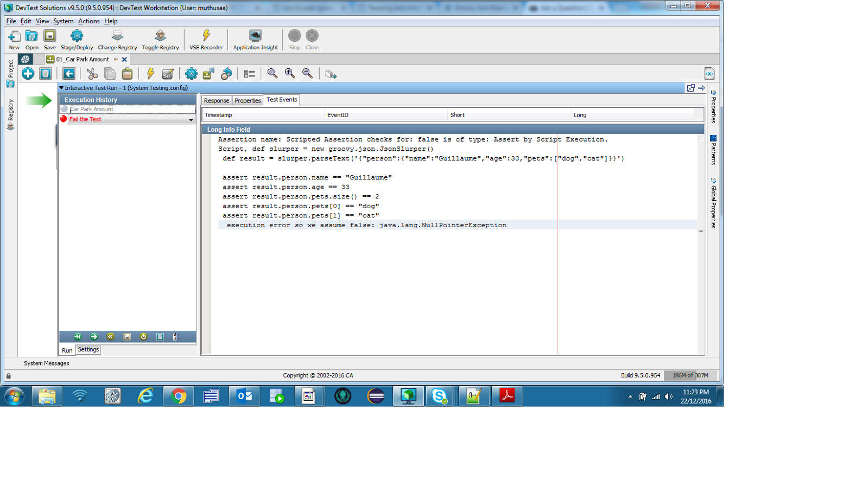Click the script editor pencil icon
The image size is (868, 487).
click(x=168, y=74)
